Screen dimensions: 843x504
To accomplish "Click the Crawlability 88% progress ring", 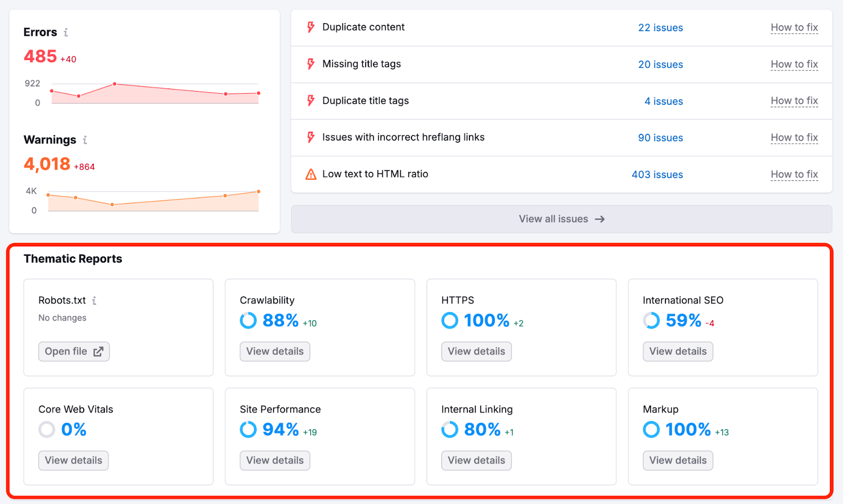I will [x=248, y=320].
